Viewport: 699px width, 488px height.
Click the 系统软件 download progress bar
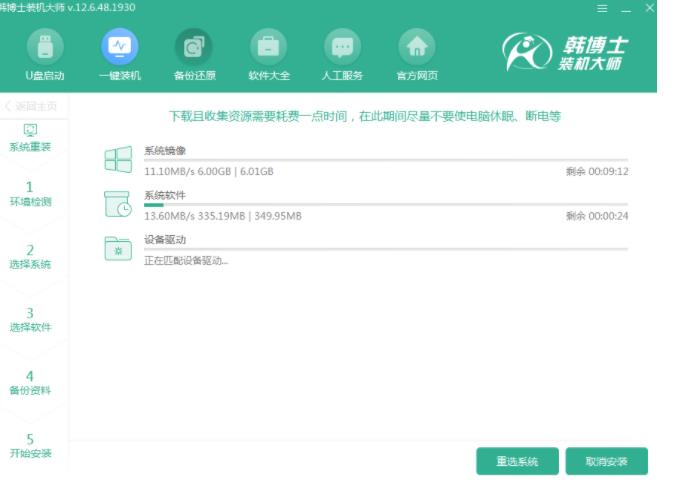[x=385, y=204]
